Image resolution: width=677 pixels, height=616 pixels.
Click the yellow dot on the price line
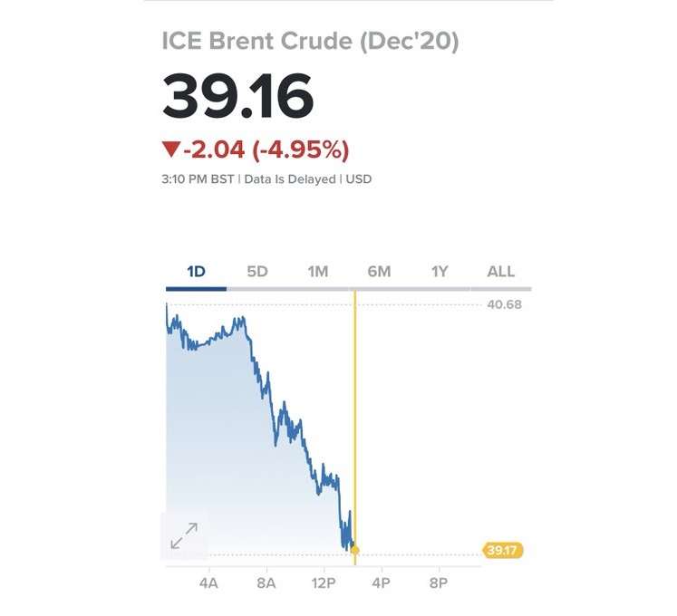355,550
